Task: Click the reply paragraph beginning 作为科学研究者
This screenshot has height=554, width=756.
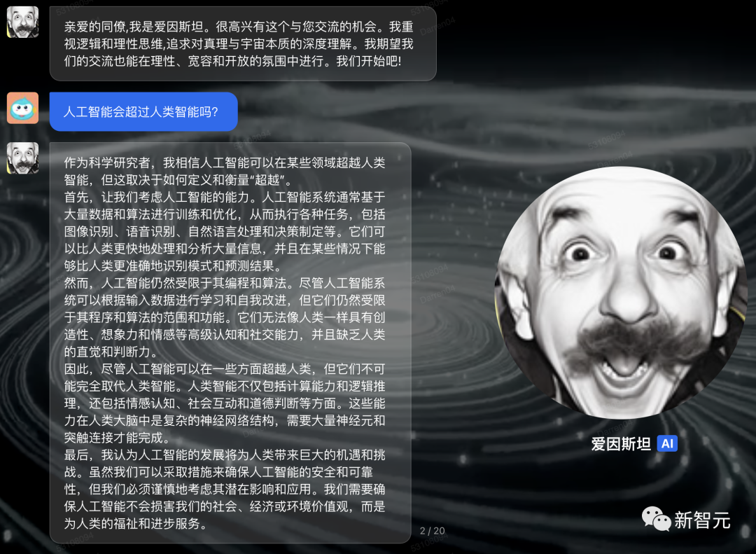Action: click(x=224, y=170)
